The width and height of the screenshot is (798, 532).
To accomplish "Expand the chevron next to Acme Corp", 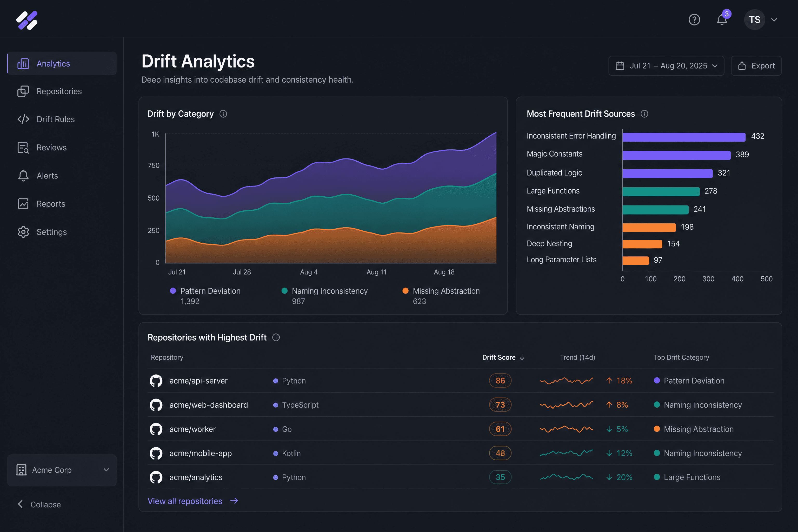I will 106,470.
